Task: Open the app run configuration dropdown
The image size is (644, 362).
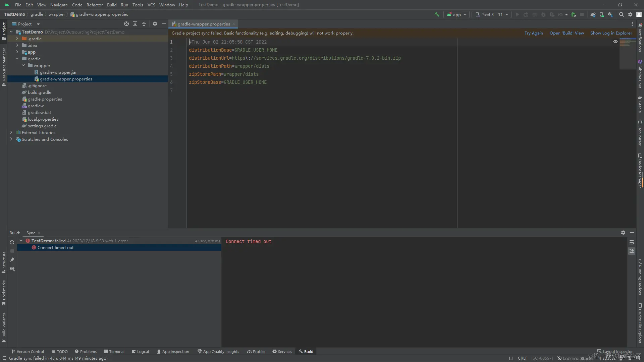Action: [x=457, y=14]
